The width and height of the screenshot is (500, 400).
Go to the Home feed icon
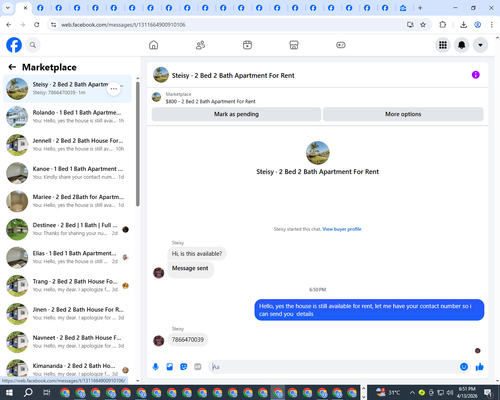pos(153,45)
